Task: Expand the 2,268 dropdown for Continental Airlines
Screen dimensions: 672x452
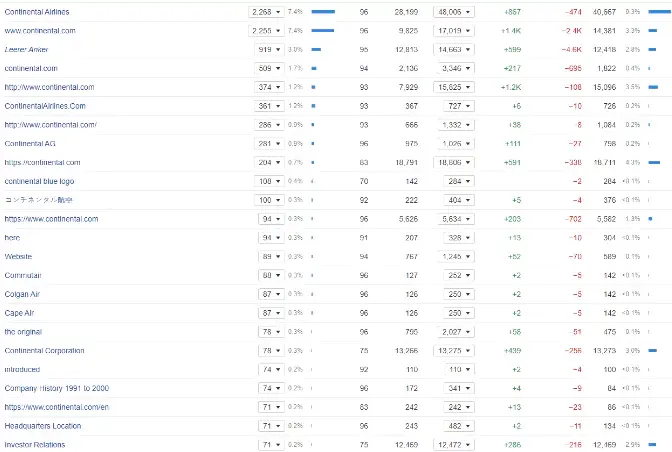Action: (x=266, y=12)
